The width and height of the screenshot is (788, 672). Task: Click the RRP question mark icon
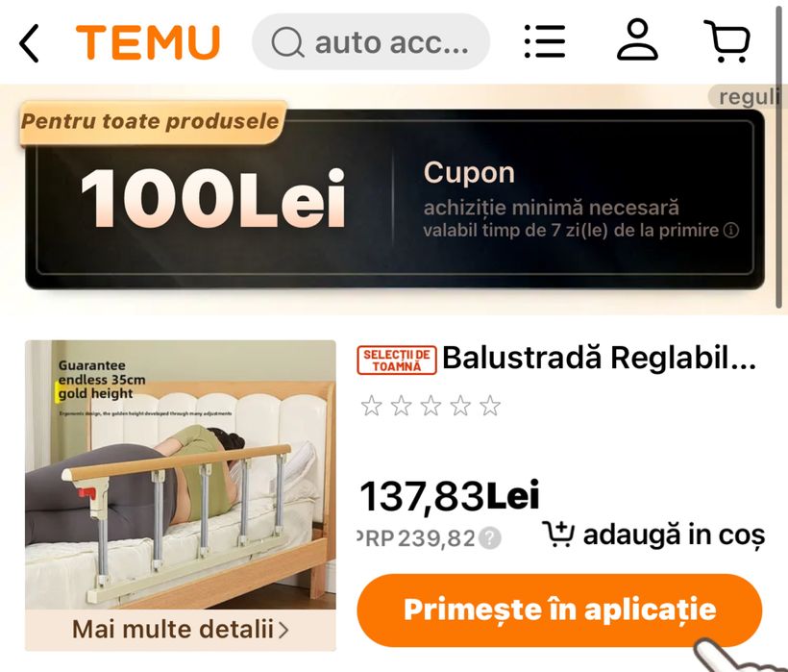pyautogui.click(x=489, y=538)
